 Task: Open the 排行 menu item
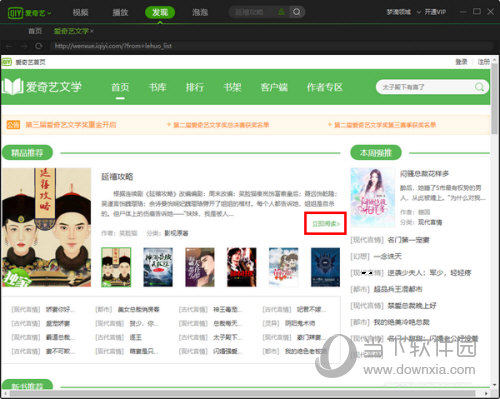point(195,87)
